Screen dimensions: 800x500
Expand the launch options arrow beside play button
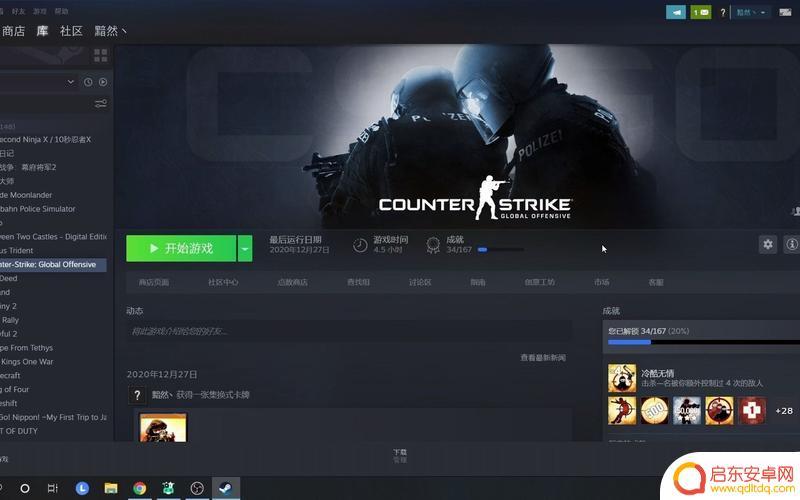[245, 248]
